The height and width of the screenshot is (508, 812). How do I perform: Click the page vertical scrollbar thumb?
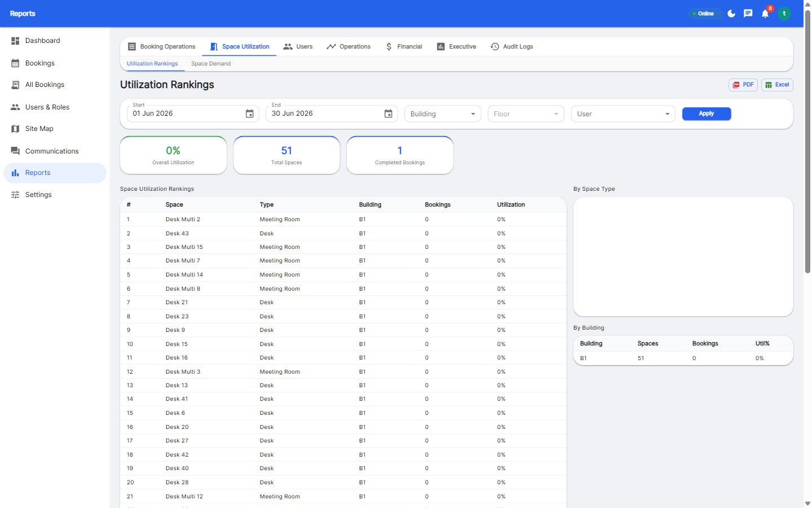[x=807, y=141]
